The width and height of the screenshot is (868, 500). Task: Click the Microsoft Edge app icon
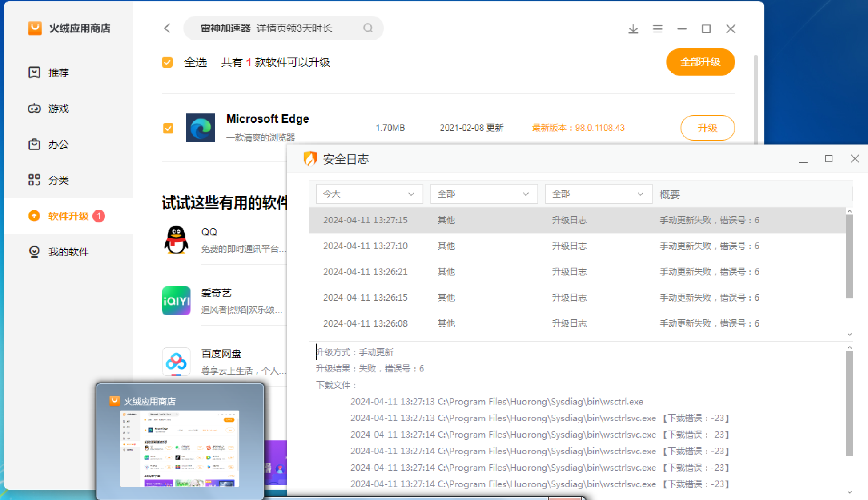(200, 128)
